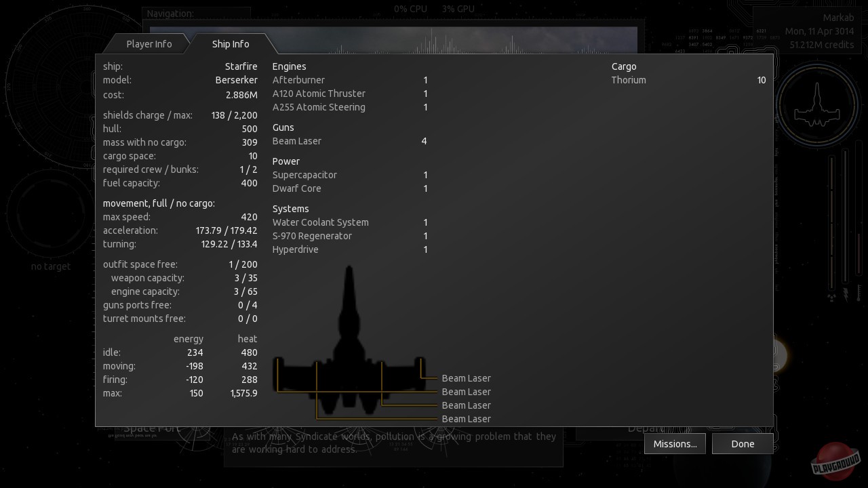This screenshot has height=488, width=868.
Task: Click the bottom Beam Laser hardpoint label
Action: pyautogui.click(x=466, y=419)
